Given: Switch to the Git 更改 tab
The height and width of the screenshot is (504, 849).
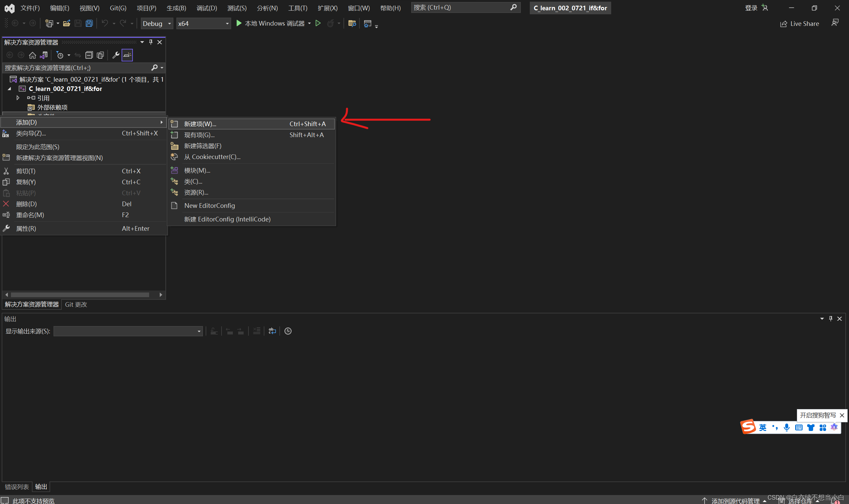Looking at the screenshot, I should click(x=76, y=305).
